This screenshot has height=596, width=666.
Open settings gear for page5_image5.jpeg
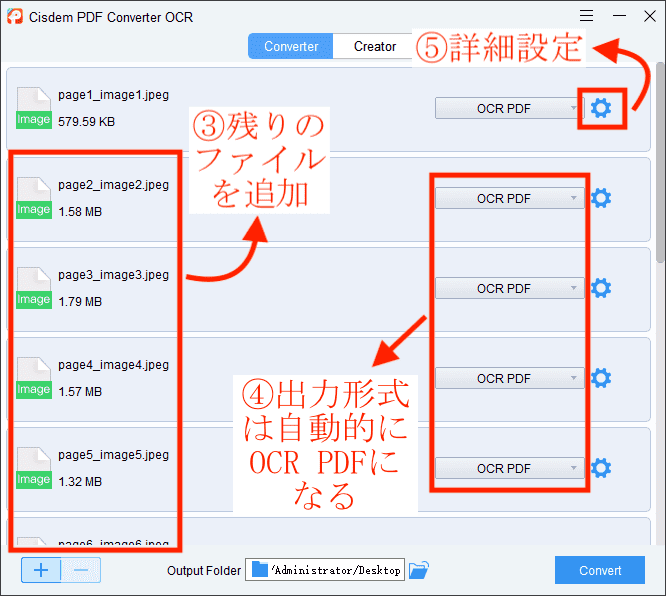tap(601, 468)
